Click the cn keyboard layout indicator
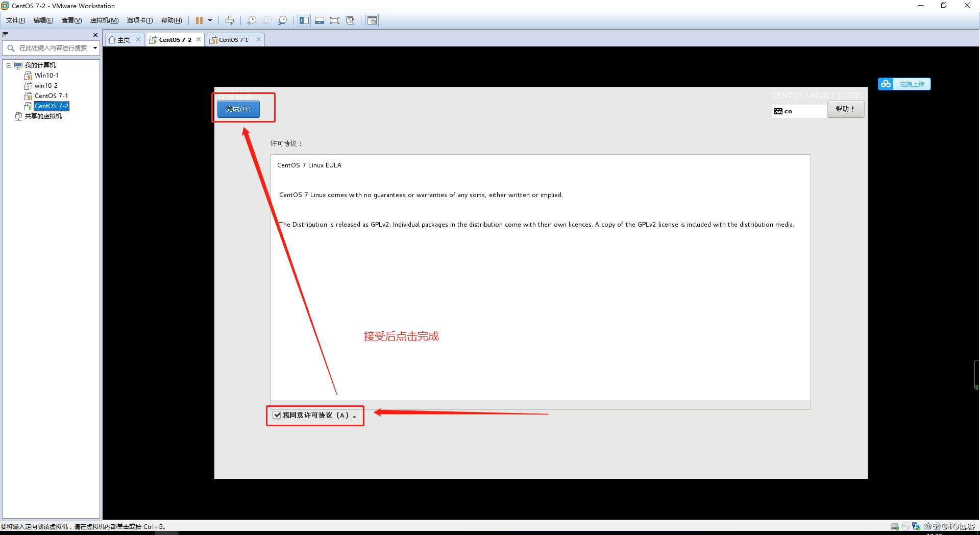980x535 pixels. 799,111
